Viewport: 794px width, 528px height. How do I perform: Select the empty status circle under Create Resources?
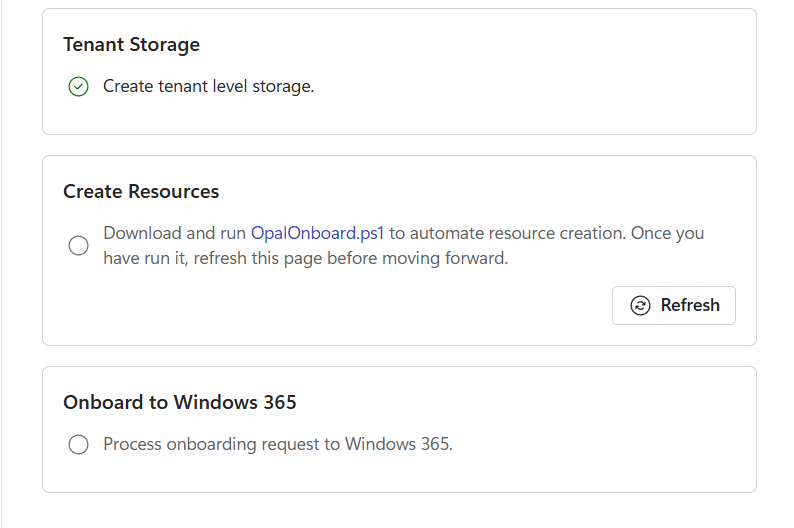(x=78, y=246)
